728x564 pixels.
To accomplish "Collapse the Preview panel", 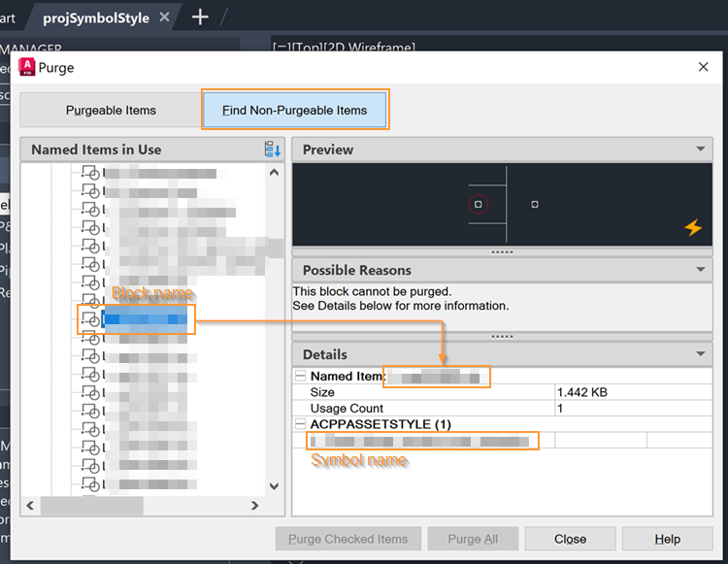I will 700,149.
